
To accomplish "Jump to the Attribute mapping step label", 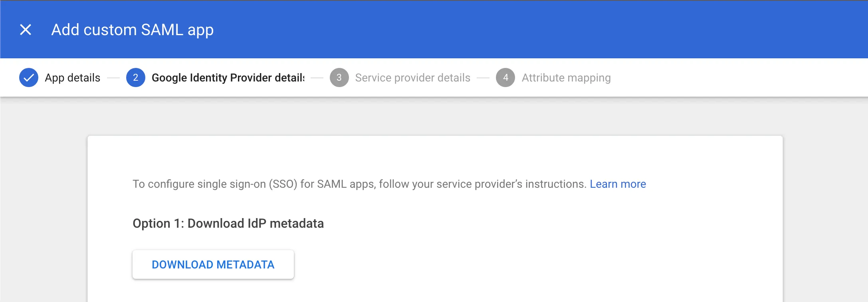I will coord(566,77).
